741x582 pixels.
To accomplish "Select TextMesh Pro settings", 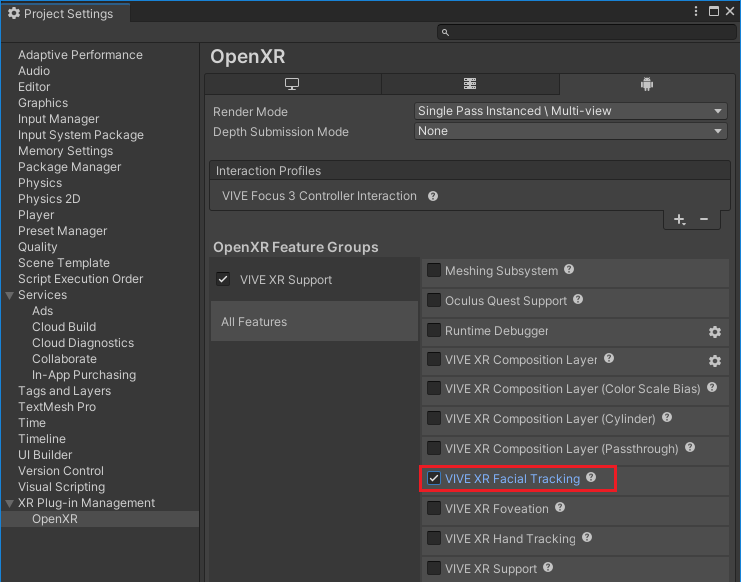I will tap(57, 407).
